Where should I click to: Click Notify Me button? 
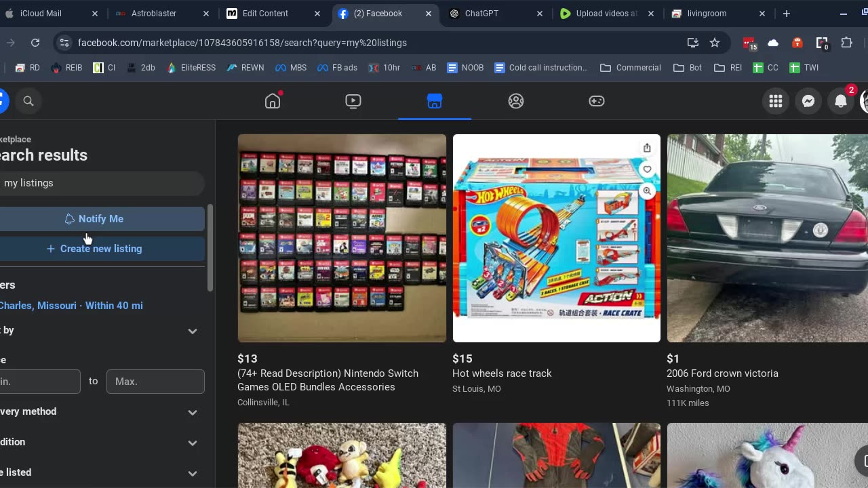point(94,219)
